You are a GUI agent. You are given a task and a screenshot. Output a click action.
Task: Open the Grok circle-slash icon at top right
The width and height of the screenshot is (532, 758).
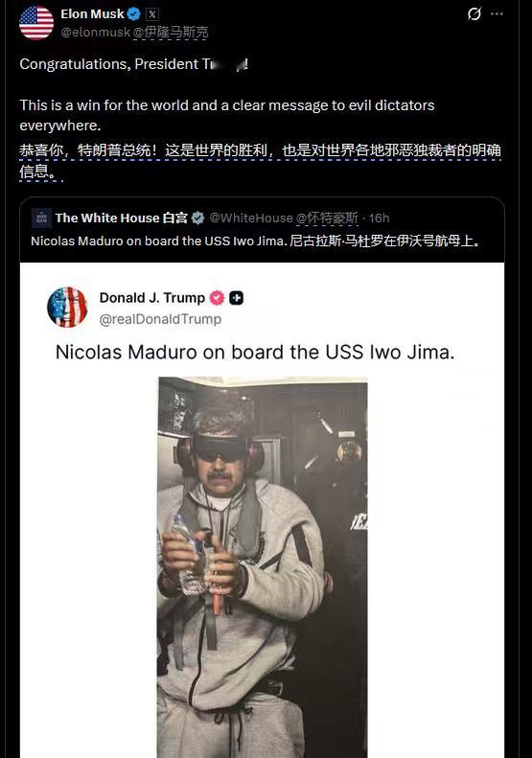[474, 14]
